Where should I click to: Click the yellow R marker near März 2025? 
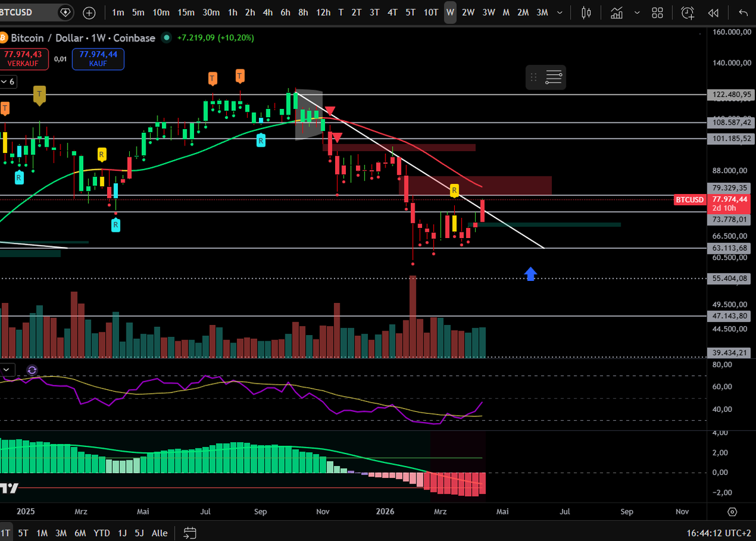click(x=101, y=153)
